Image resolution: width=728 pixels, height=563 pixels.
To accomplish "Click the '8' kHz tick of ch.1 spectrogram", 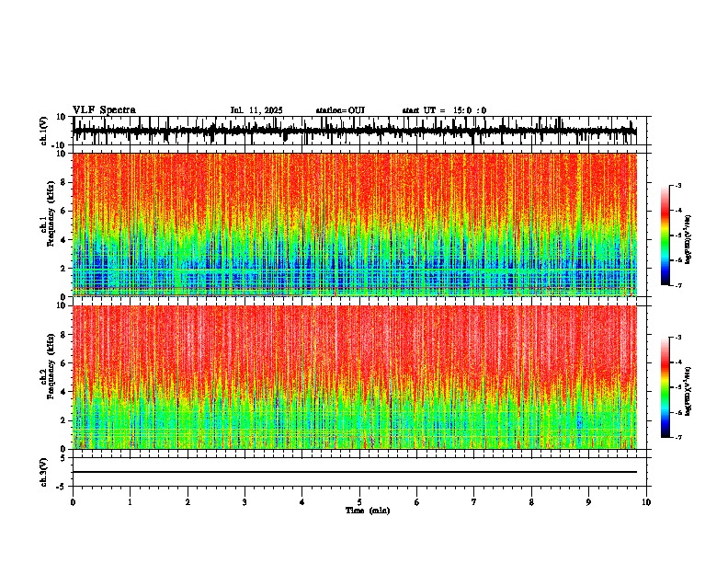I will point(64,182).
